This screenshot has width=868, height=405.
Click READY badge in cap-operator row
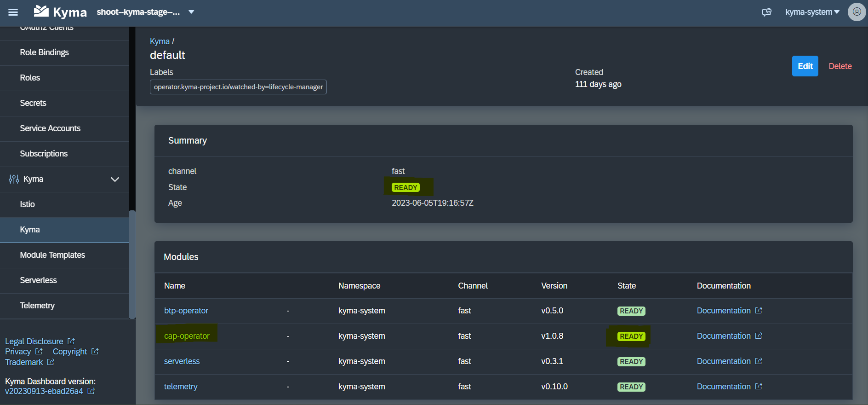631,336
